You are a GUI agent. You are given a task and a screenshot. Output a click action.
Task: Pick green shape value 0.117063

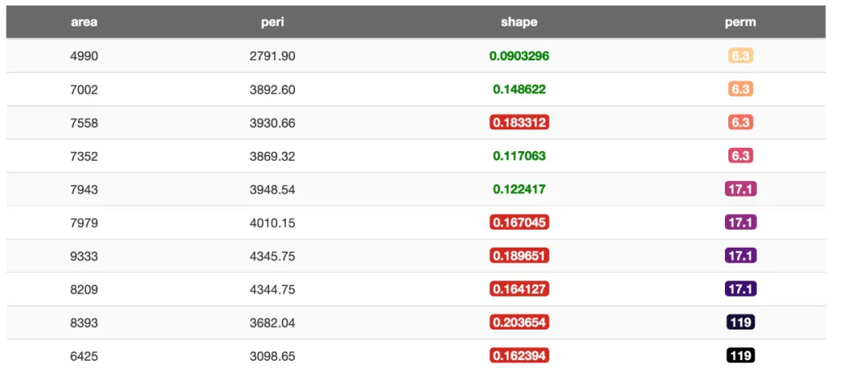tap(519, 156)
